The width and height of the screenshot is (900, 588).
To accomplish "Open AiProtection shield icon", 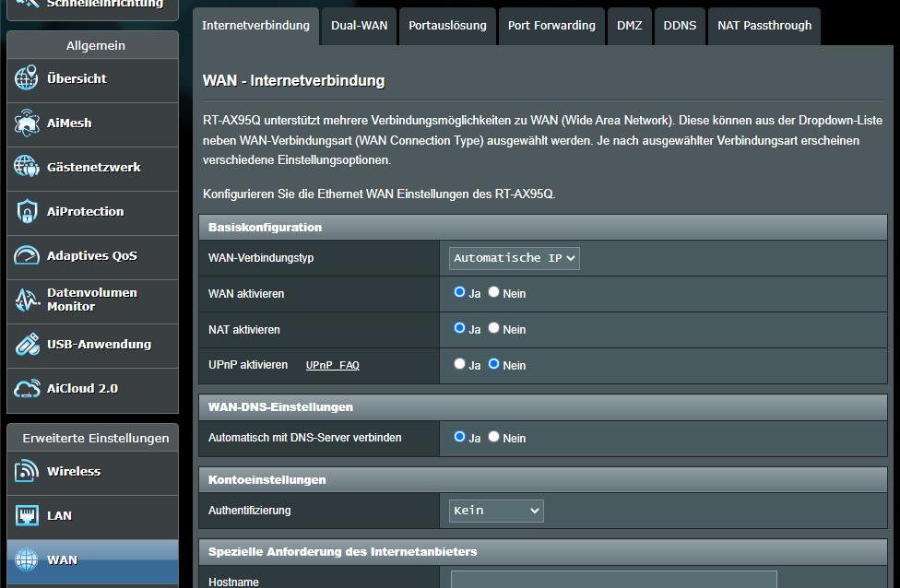I will (x=27, y=211).
